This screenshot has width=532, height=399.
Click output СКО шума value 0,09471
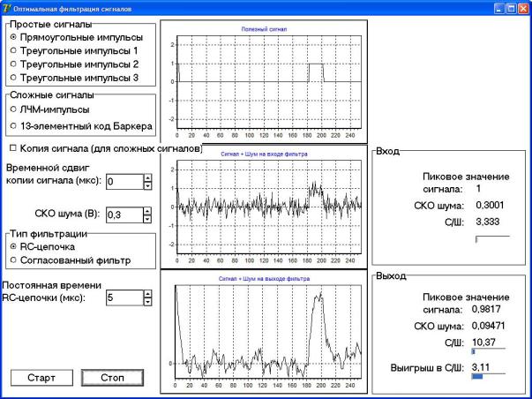pyautogui.click(x=488, y=326)
